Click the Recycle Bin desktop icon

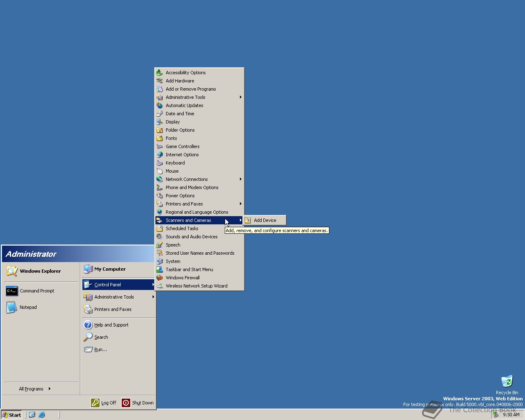coord(507,381)
